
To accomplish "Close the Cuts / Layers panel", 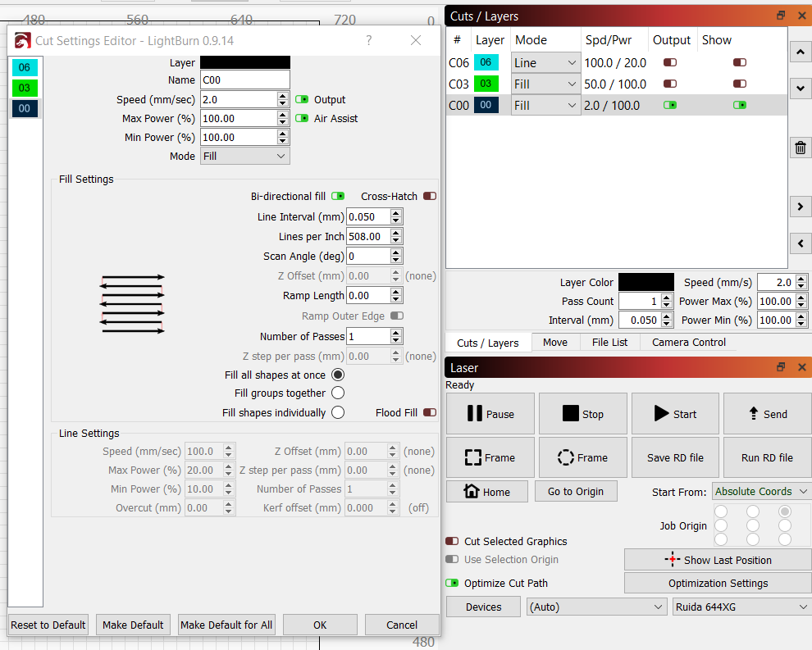I will pyautogui.click(x=801, y=16).
